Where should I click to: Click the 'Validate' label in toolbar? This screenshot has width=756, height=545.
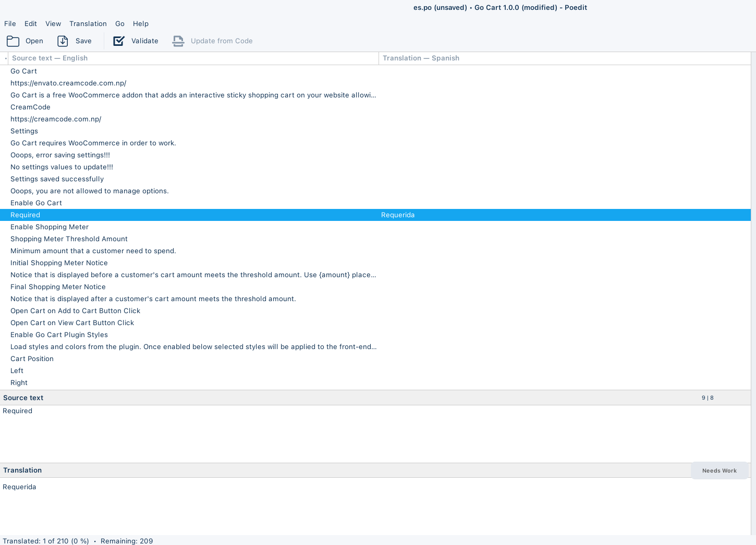click(144, 41)
